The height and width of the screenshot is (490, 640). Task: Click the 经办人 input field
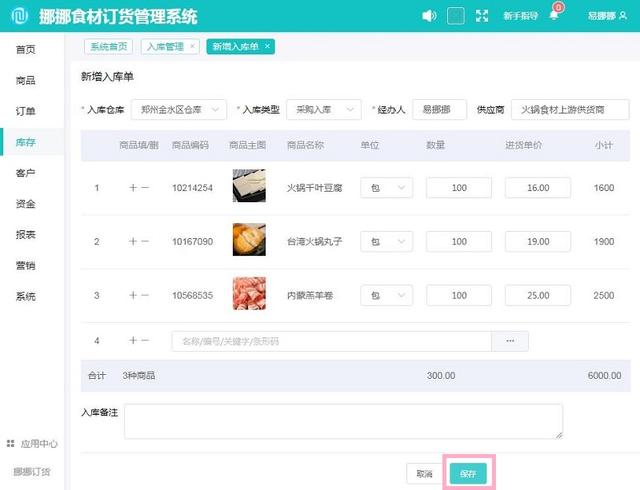(x=440, y=109)
